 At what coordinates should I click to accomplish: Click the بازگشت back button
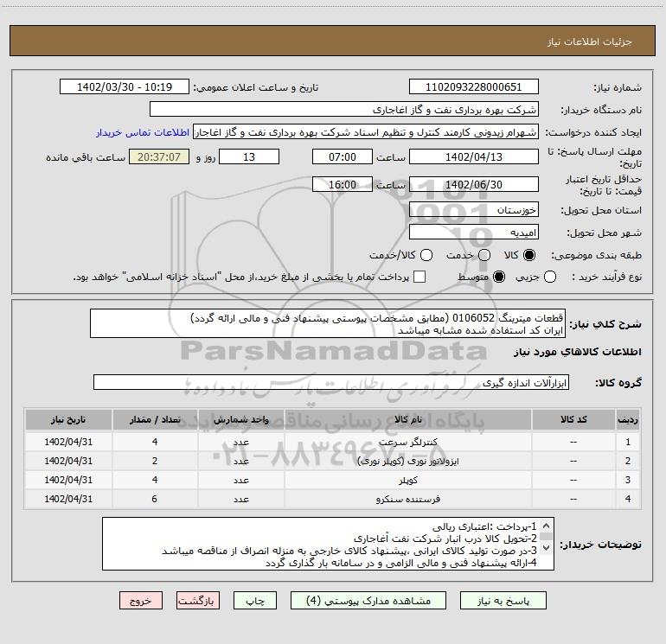[198, 601]
